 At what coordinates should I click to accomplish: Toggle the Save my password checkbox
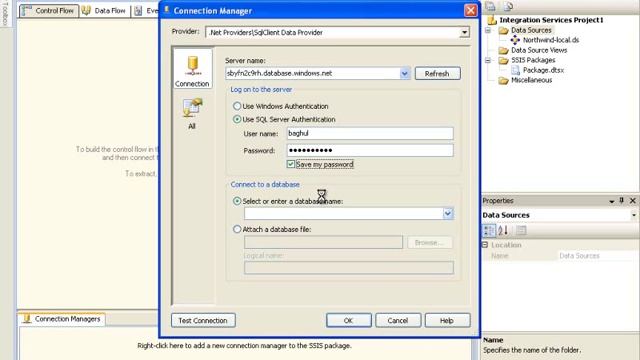[291, 164]
